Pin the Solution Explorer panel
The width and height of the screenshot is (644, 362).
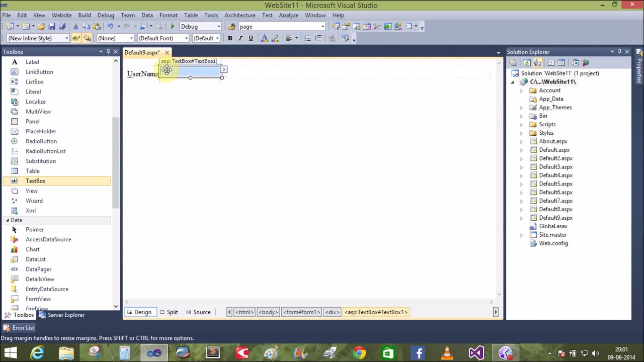pos(620,52)
